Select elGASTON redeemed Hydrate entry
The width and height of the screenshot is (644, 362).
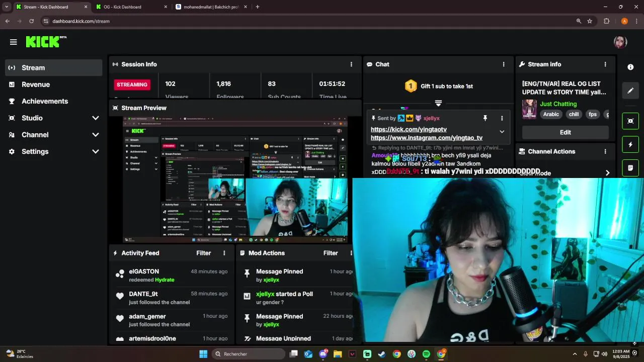[x=172, y=275]
